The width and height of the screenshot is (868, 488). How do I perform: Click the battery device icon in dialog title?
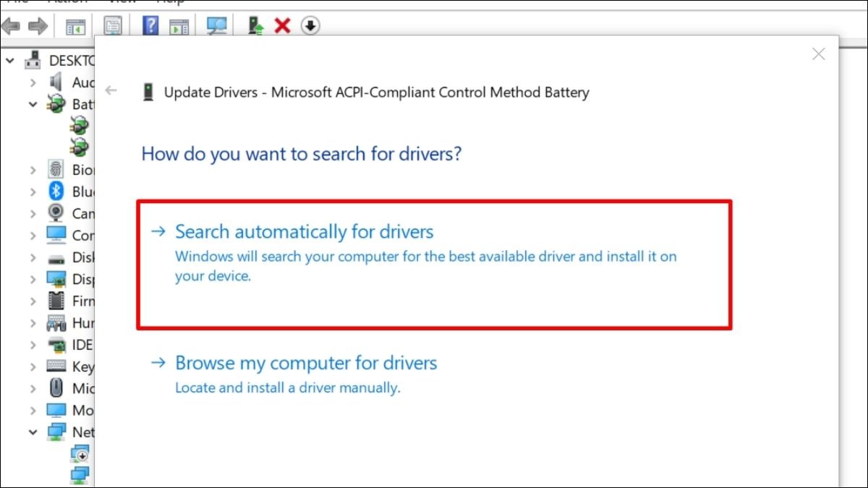148,92
